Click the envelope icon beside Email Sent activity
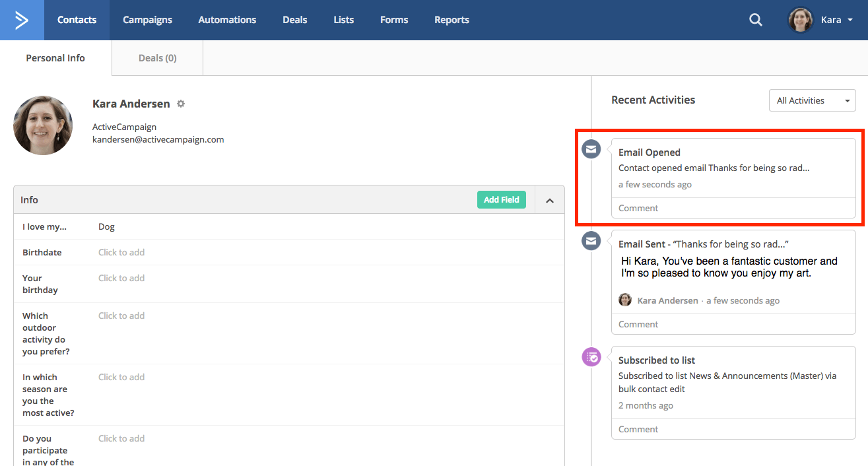Viewport: 868px width, 466px height. [591, 241]
